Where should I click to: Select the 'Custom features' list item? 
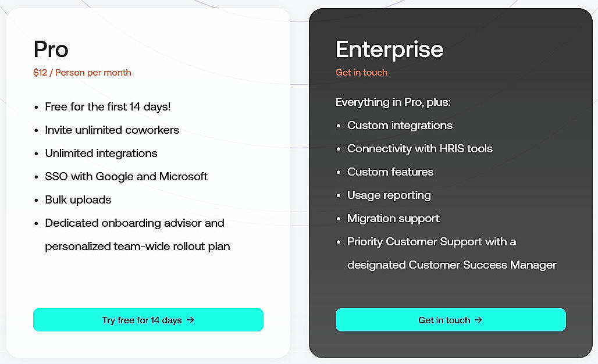pos(390,172)
